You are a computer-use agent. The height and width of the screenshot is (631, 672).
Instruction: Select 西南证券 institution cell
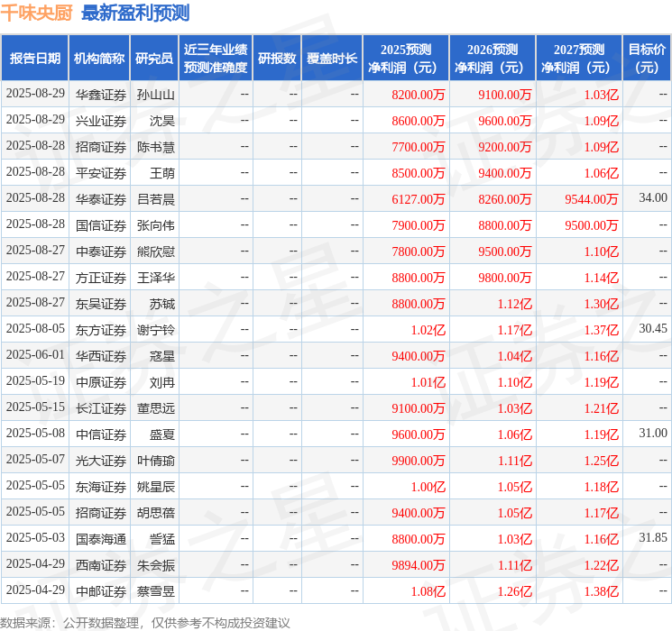pyautogui.click(x=101, y=565)
